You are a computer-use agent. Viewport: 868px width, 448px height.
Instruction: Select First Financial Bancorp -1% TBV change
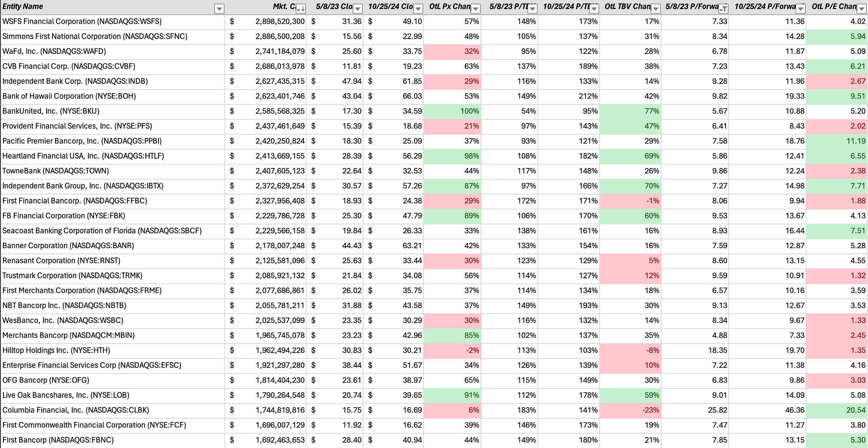[x=630, y=201]
